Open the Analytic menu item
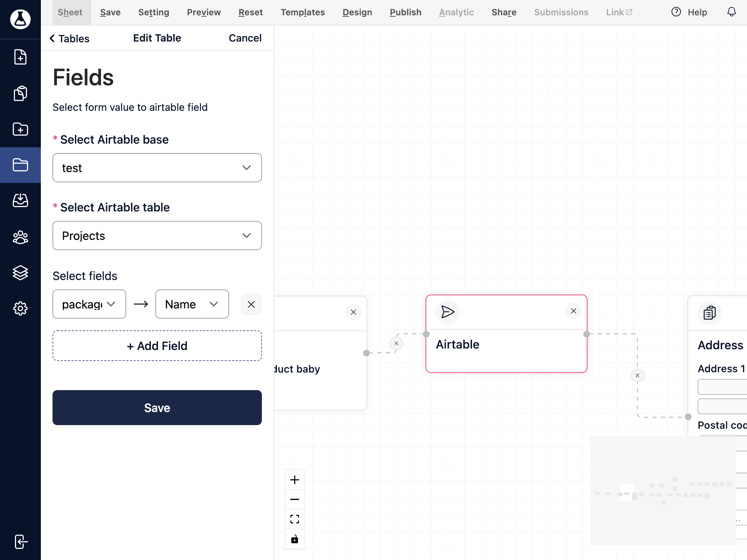 (457, 12)
